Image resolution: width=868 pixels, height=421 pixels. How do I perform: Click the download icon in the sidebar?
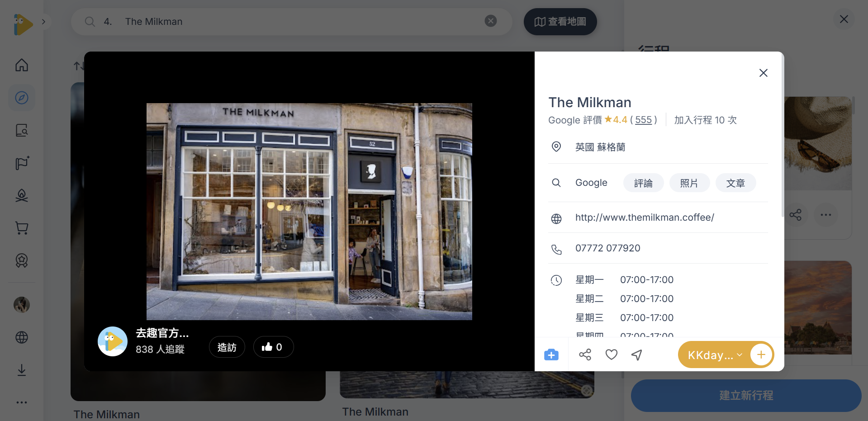pyautogui.click(x=21, y=370)
